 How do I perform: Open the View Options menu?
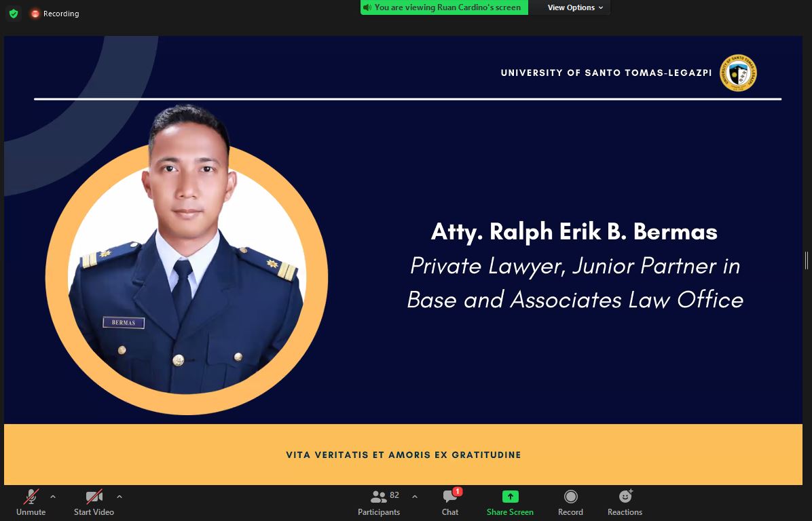pyautogui.click(x=570, y=7)
